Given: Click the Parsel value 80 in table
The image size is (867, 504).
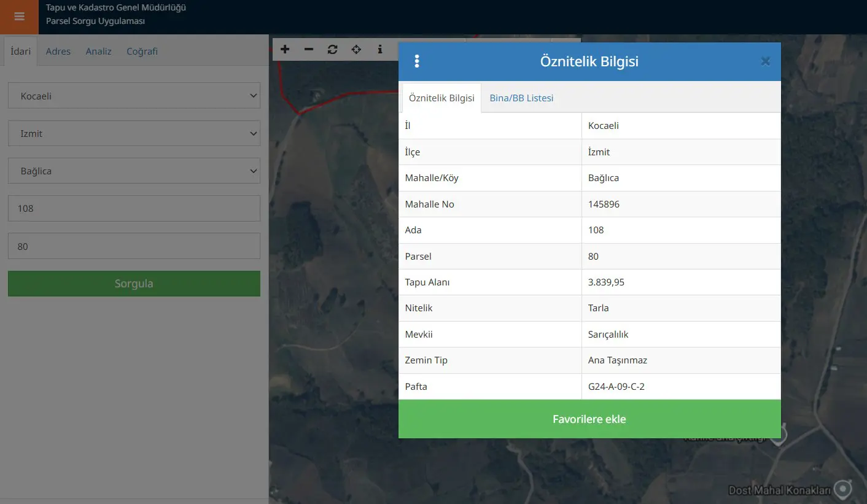Looking at the screenshot, I should pyautogui.click(x=593, y=257).
